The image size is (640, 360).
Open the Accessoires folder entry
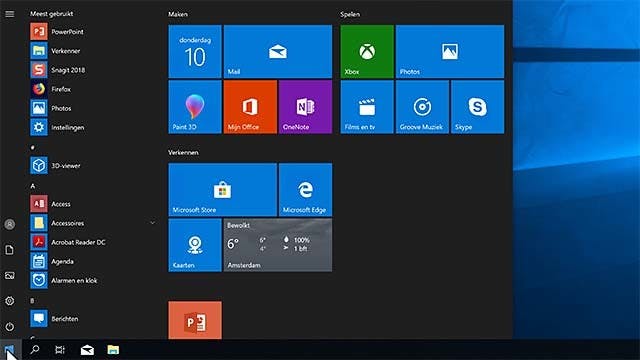tap(94, 223)
